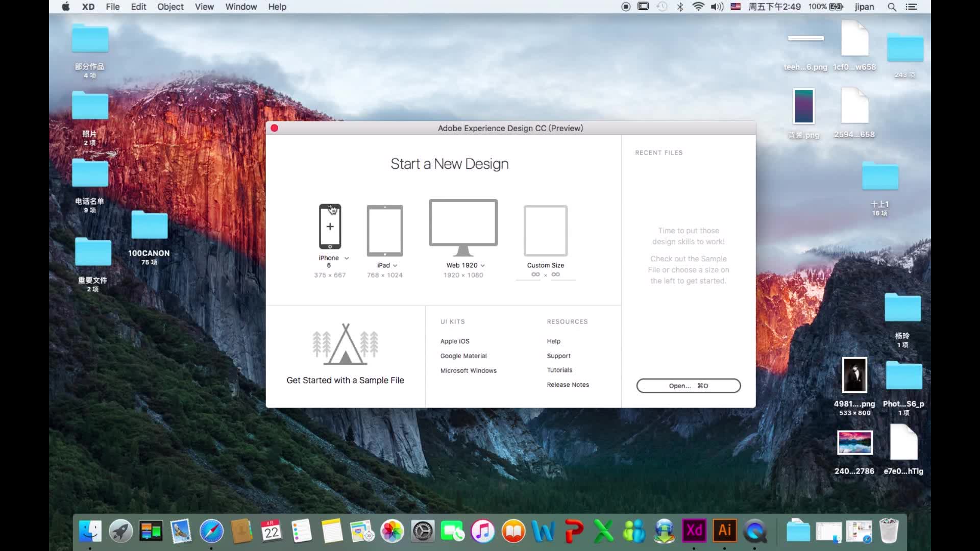Choose the iPad artboard preset icon

coord(385,231)
